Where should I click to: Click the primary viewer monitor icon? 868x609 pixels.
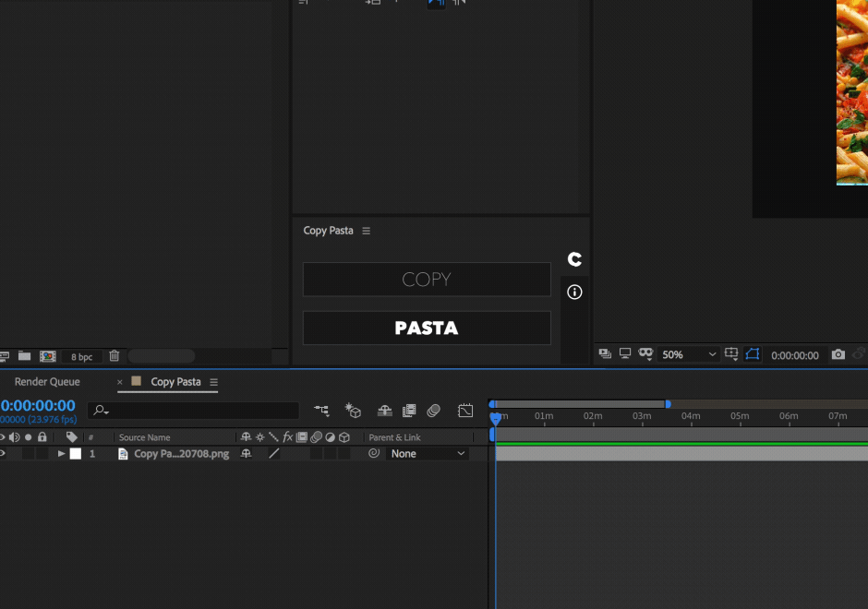625,352
